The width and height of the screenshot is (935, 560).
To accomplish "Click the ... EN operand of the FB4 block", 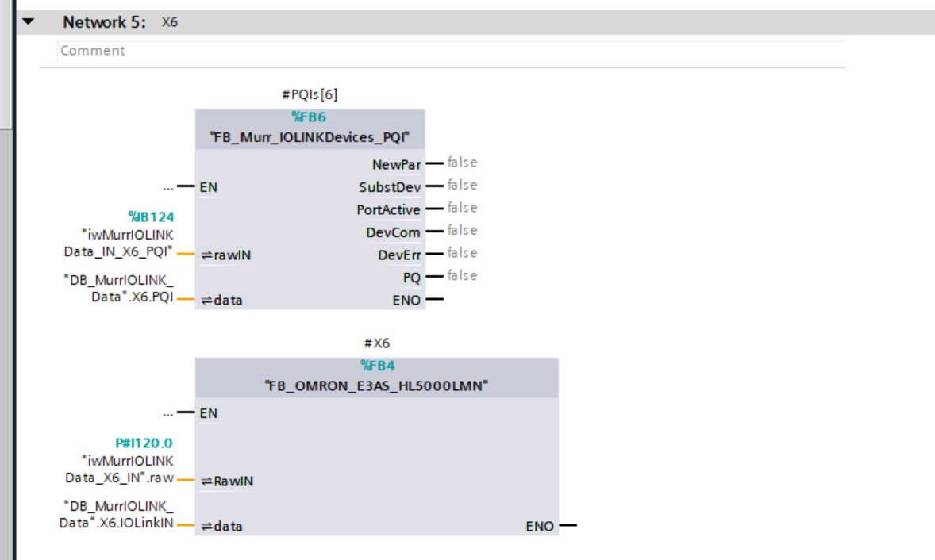I will [168, 413].
